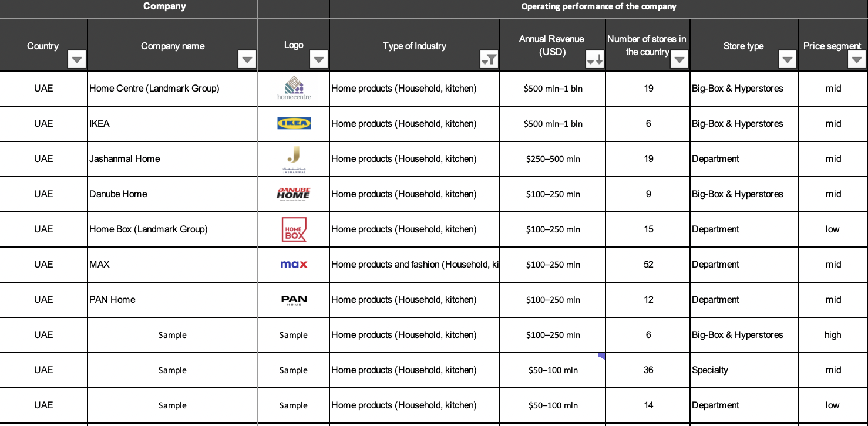Select the 'Specialty' store type cell

(x=744, y=370)
